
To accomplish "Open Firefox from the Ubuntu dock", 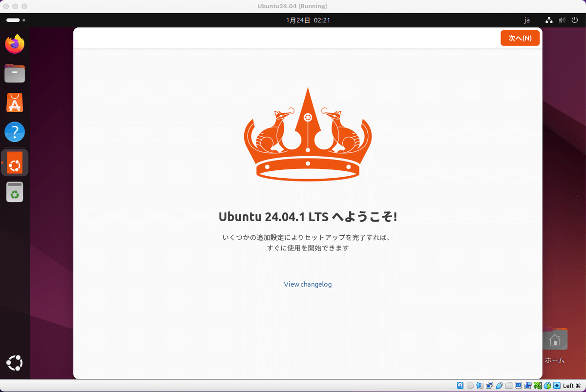I will (x=15, y=44).
